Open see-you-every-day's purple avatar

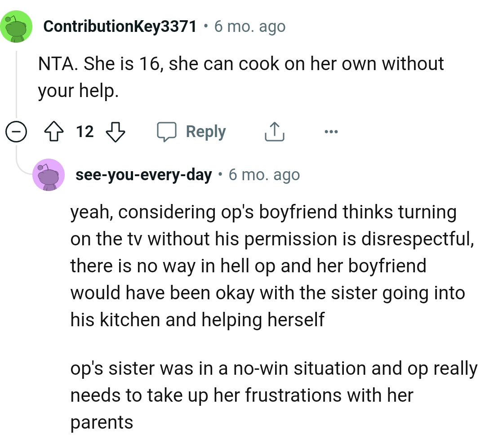tap(49, 175)
